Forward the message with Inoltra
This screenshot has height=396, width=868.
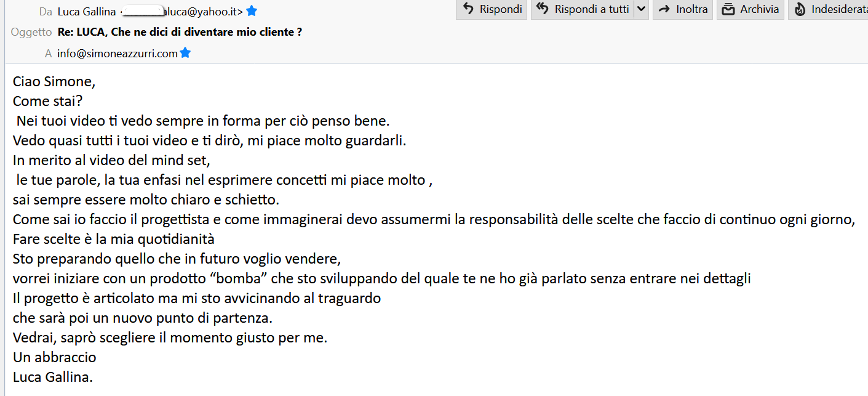click(x=683, y=9)
